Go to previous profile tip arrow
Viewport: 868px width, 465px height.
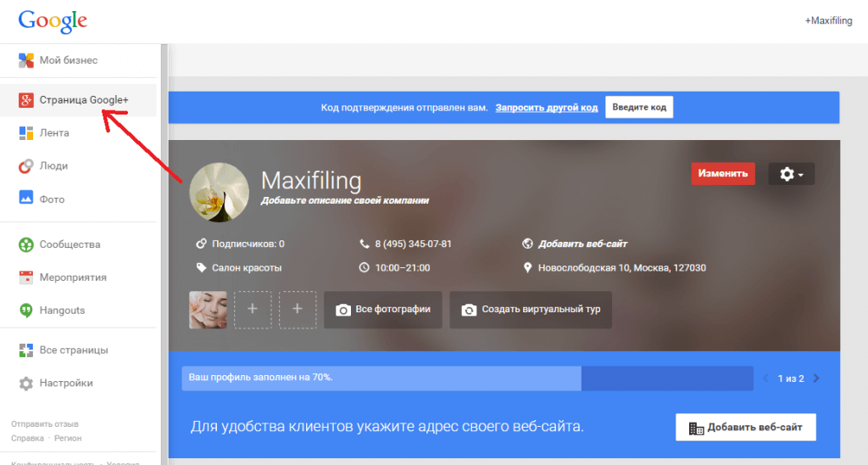click(x=765, y=378)
